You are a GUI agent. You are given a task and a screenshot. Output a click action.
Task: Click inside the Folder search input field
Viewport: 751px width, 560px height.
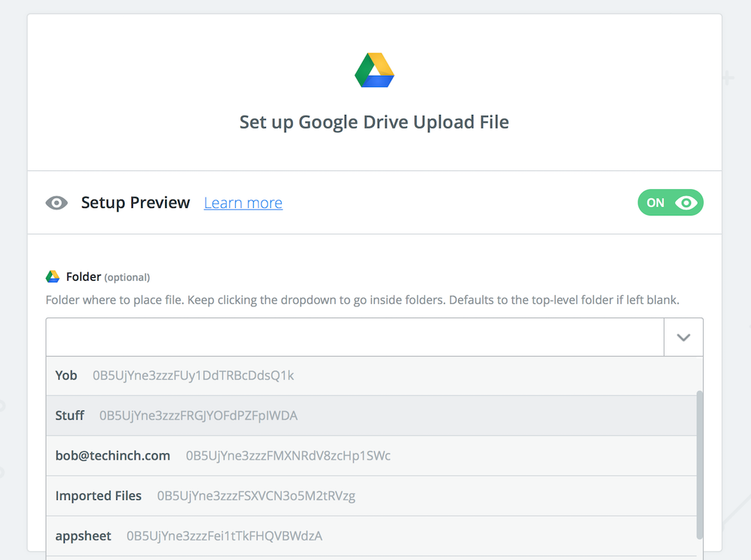coord(355,338)
